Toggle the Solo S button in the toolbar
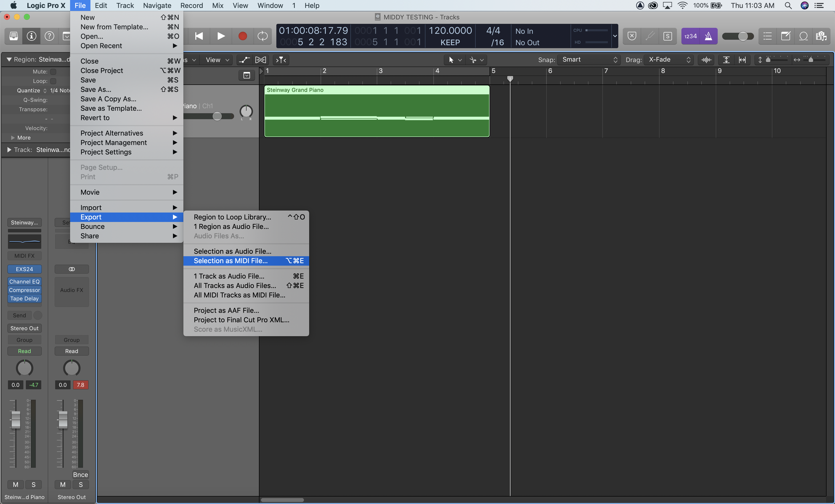835x504 pixels. point(668,36)
